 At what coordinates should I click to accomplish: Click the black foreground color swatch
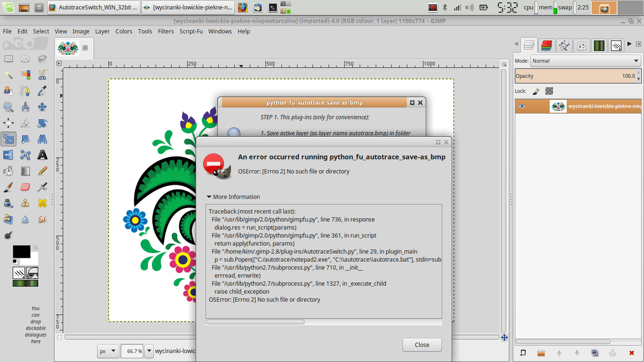[21, 251]
